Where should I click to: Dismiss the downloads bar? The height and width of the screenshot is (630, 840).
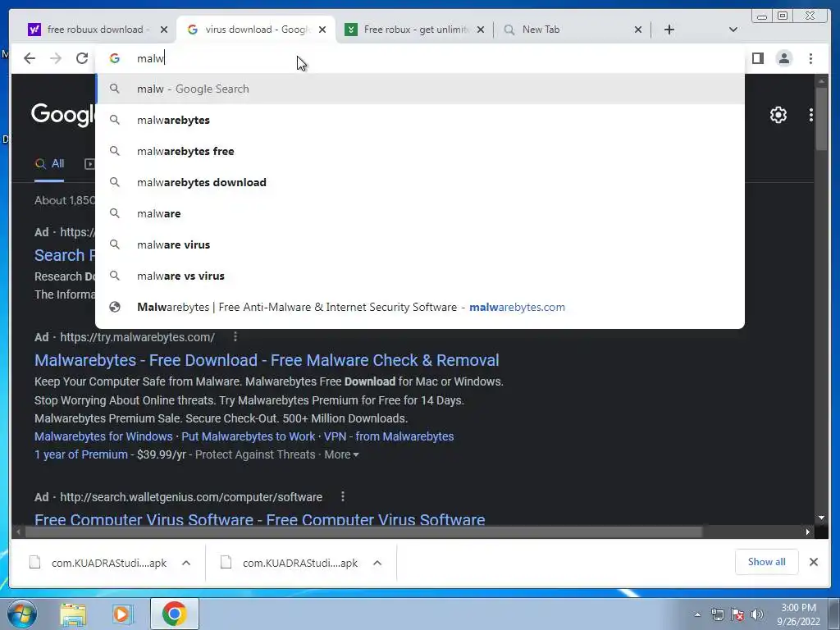click(813, 562)
